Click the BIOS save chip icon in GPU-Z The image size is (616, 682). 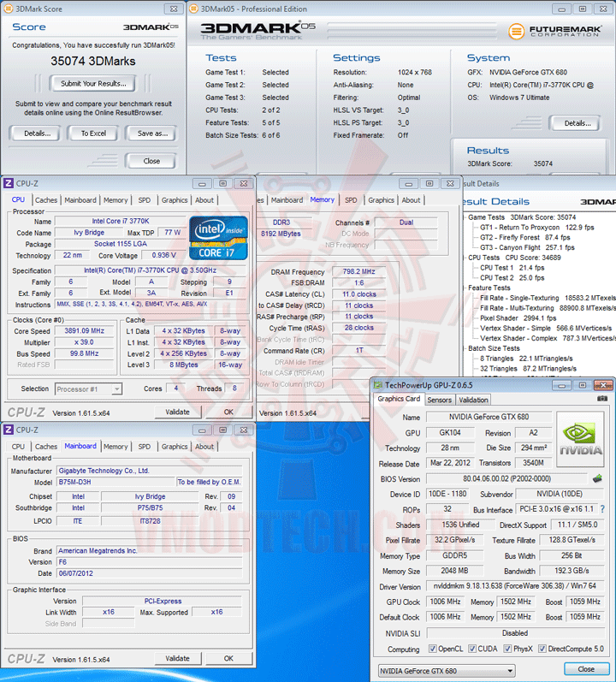click(598, 478)
